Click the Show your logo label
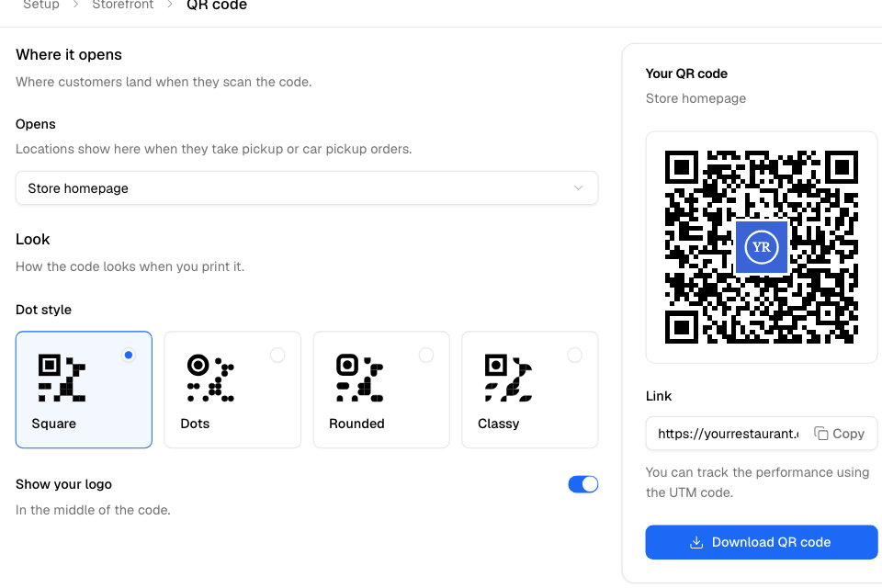Viewport: 882px width, 588px height. (x=63, y=484)
